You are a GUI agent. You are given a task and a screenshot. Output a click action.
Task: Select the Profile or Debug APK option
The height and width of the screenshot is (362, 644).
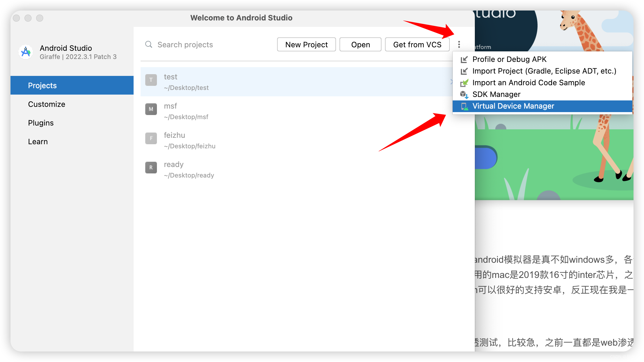coord(510,59)
